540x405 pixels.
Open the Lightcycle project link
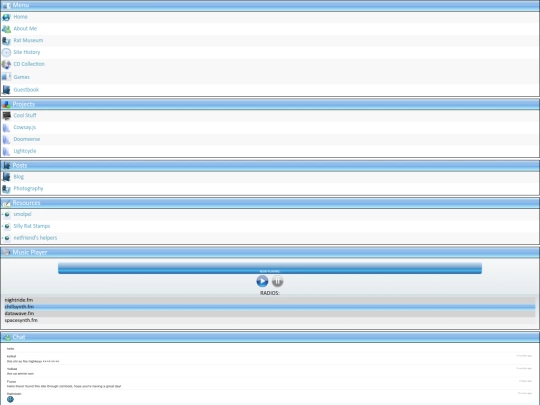[x=25, y=151]
